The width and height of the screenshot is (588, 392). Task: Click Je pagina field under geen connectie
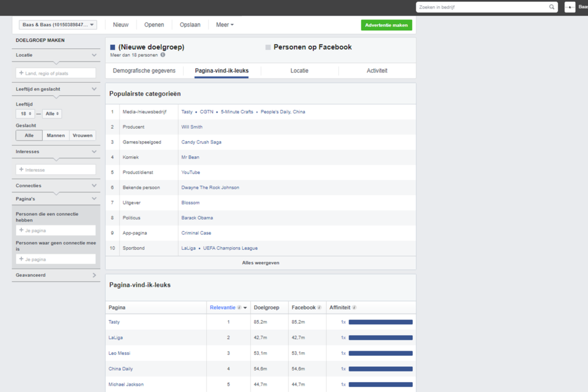coord(56,259)
